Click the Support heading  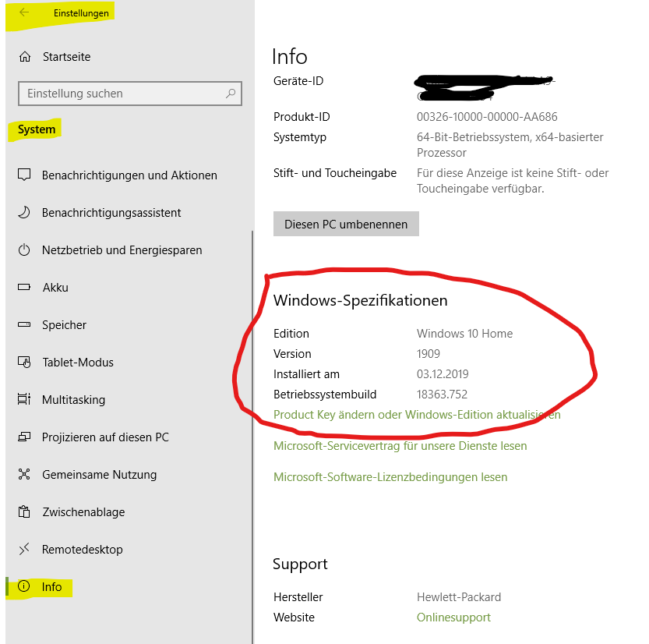300,564
